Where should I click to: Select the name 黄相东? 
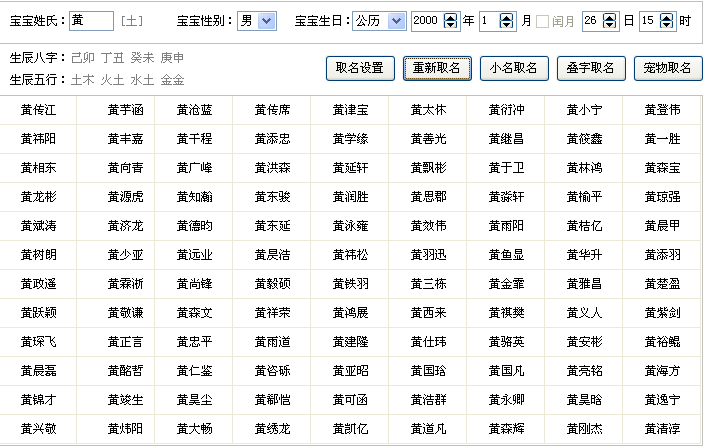coord(38,168)
